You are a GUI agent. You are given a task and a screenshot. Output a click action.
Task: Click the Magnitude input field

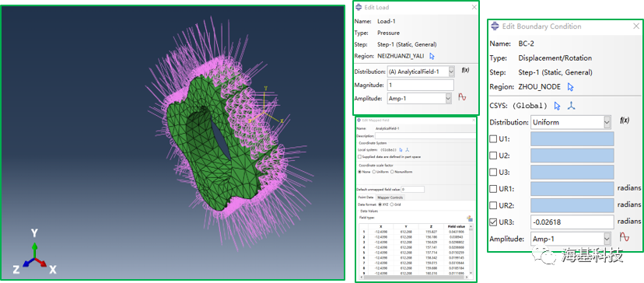click(x=421, y=85)
